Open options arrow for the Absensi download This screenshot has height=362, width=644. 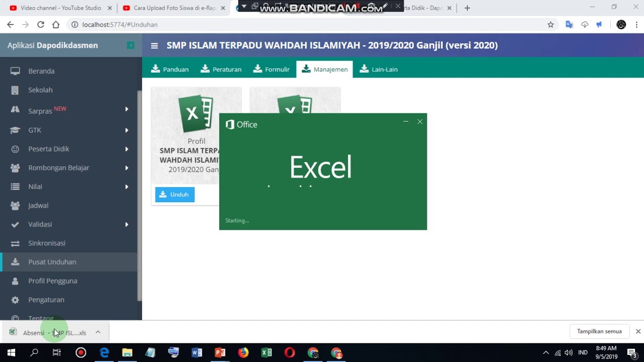pyautogui.click(x=98, y=332)
